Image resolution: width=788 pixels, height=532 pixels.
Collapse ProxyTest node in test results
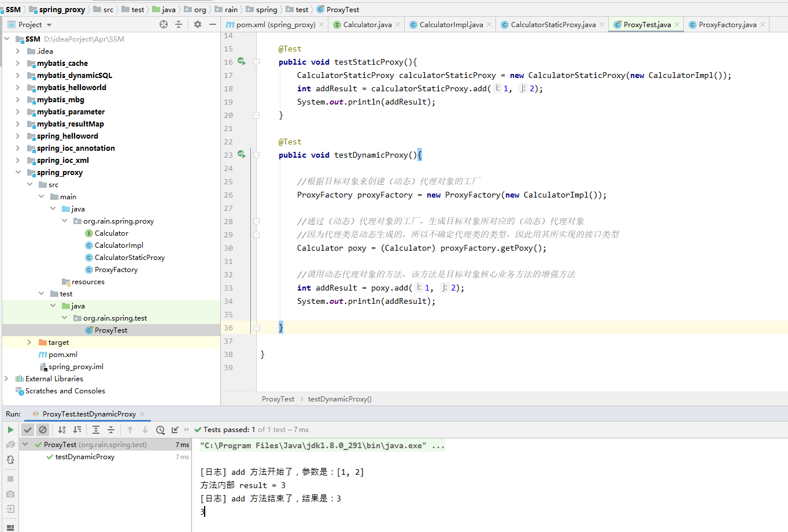(25, 445)
